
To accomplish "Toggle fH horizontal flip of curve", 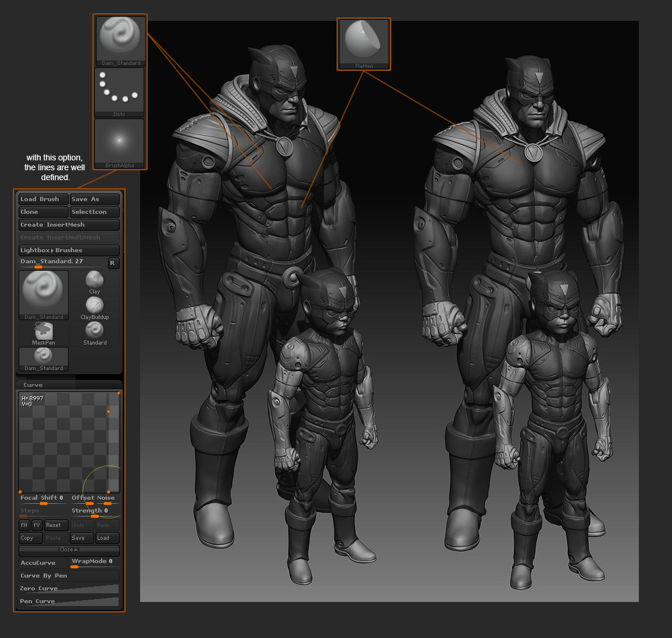I will tap(24, 525).
